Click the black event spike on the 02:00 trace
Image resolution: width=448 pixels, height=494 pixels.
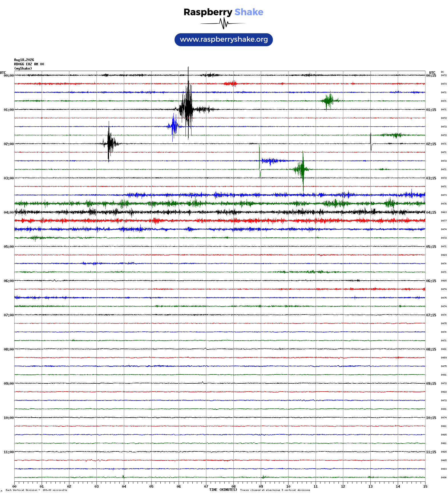point(109,143)
